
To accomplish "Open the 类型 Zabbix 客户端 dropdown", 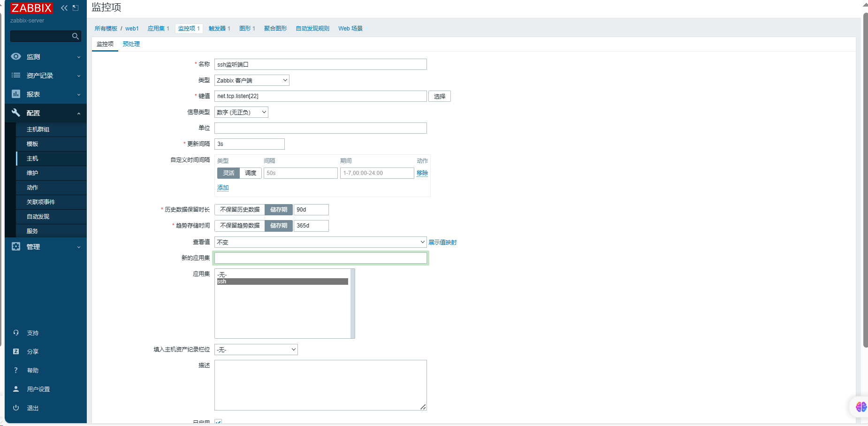I will [x=252, y=80].
